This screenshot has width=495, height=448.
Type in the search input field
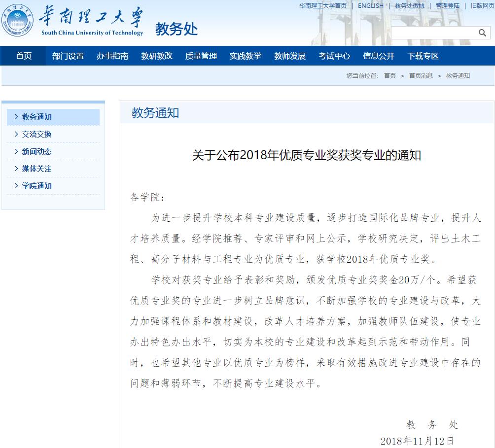click(434, 33)
